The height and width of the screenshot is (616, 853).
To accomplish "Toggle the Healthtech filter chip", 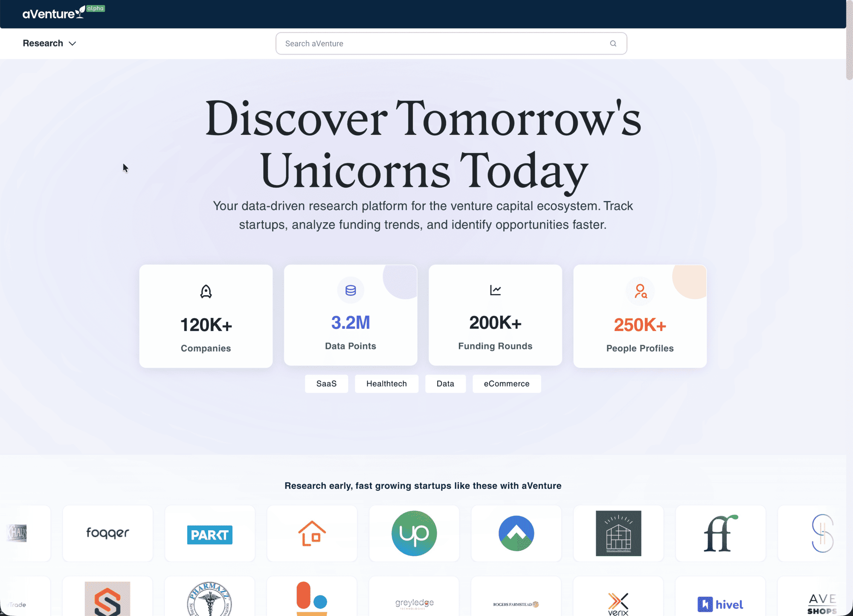I will [386, 384].
